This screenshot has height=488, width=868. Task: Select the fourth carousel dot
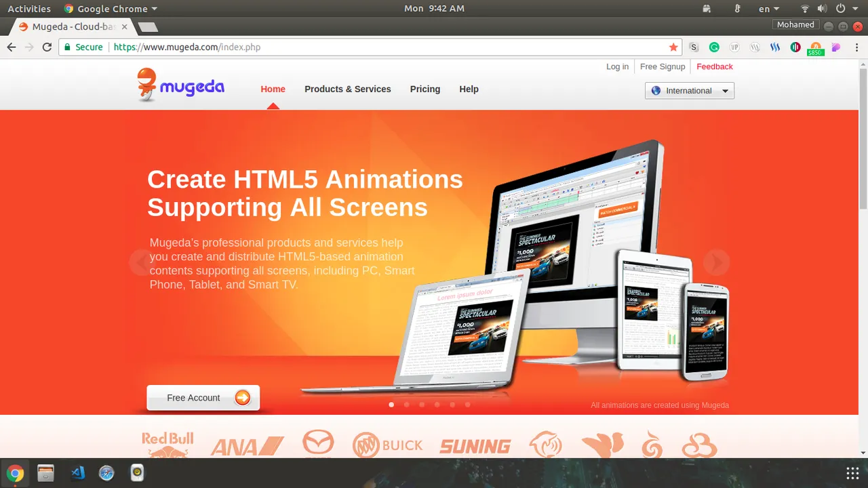(437, 405)
